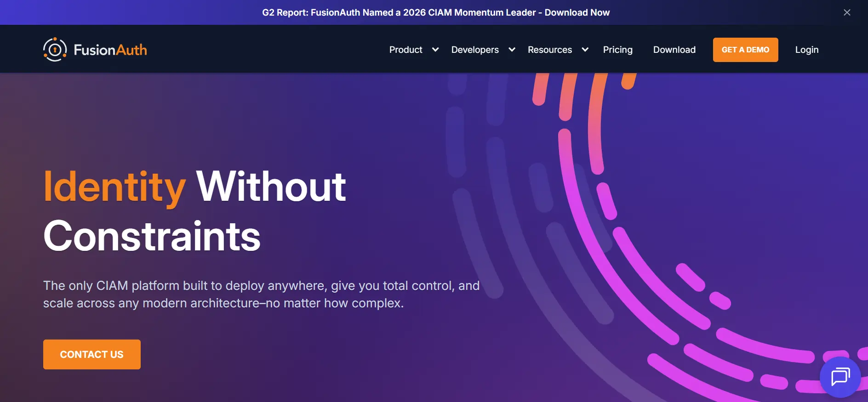Image resolution: width=868 pixels, height=402 pixels.
Task: Open the G2 Report Download Now banner link
Action: tap(436, 12)
